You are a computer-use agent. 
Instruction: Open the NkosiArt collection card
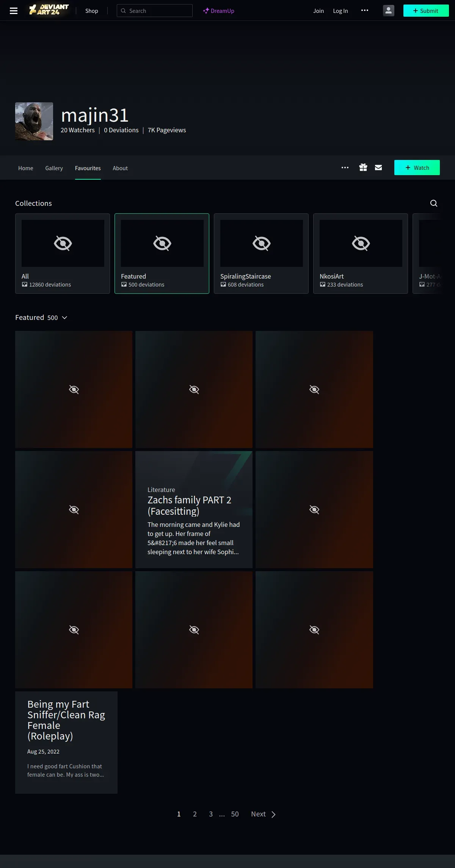pos(361,254)
